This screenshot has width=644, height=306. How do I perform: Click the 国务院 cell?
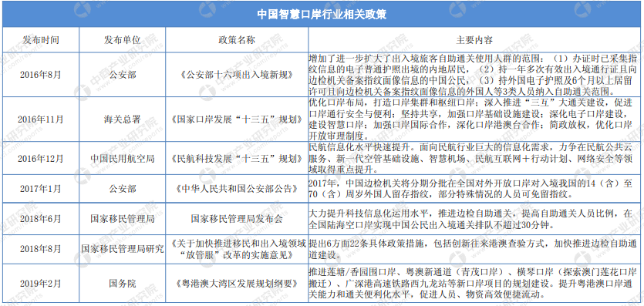tap(122, 284)
